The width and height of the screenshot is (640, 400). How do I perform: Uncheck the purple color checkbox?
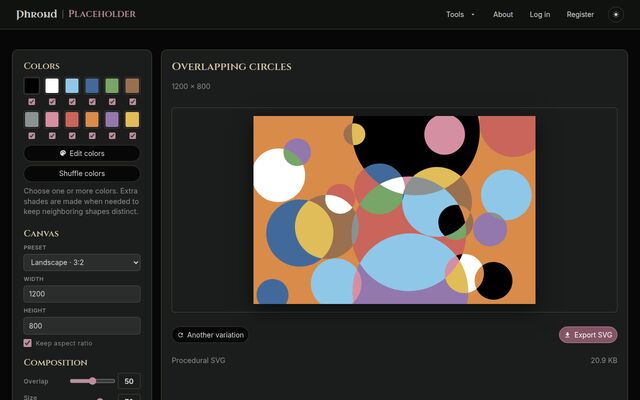[112, 136]
